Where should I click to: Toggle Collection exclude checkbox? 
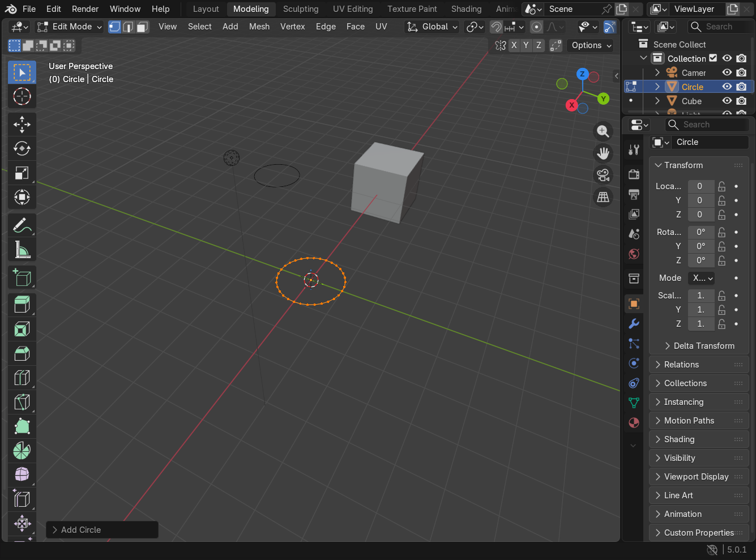(713, 58)
